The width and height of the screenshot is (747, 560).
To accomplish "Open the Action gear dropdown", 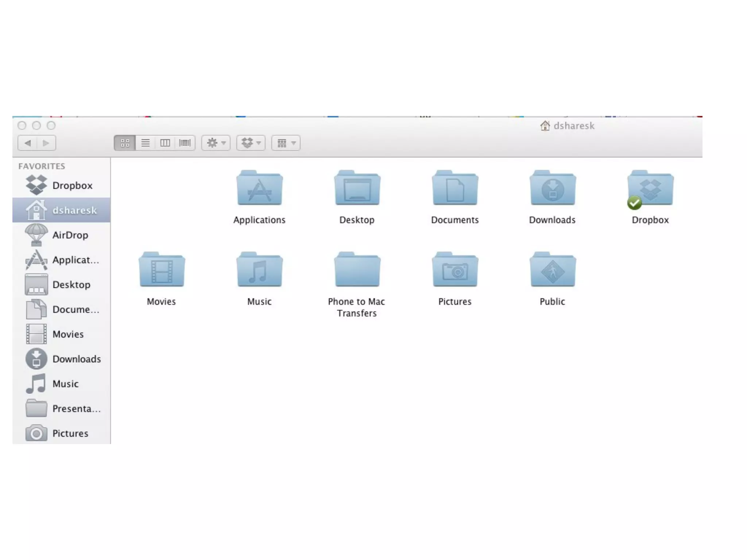I will [x=216, y=143].
